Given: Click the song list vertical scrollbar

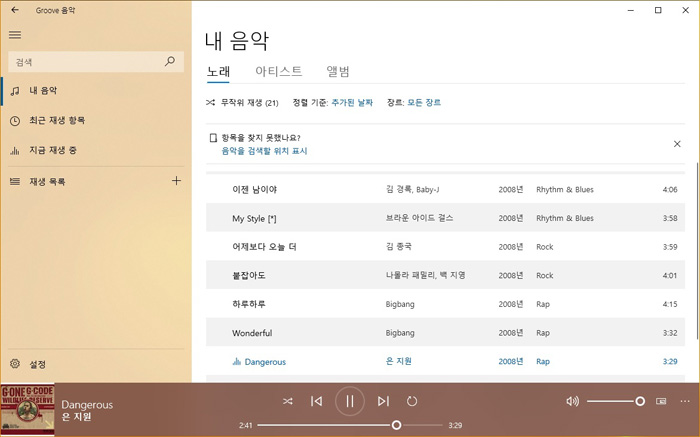Looking at the screenshot, I should [x=697, y=250].
